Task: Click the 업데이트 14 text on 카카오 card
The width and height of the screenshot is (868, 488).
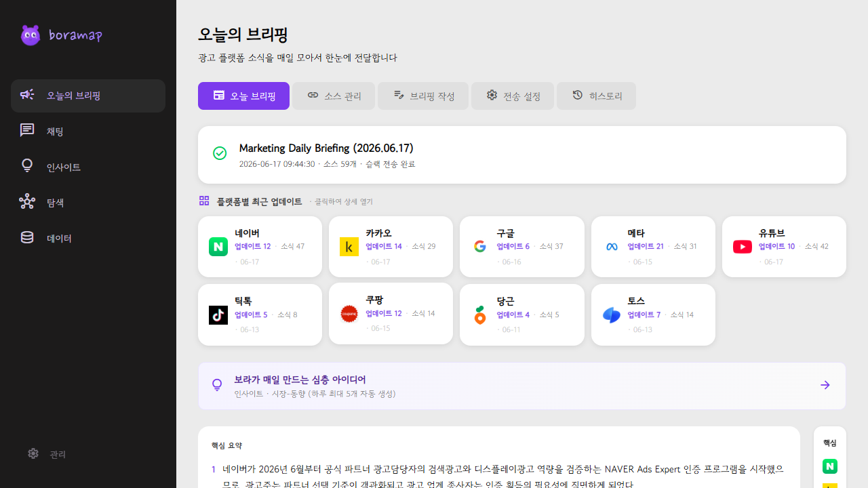Action: coord(384,247)
